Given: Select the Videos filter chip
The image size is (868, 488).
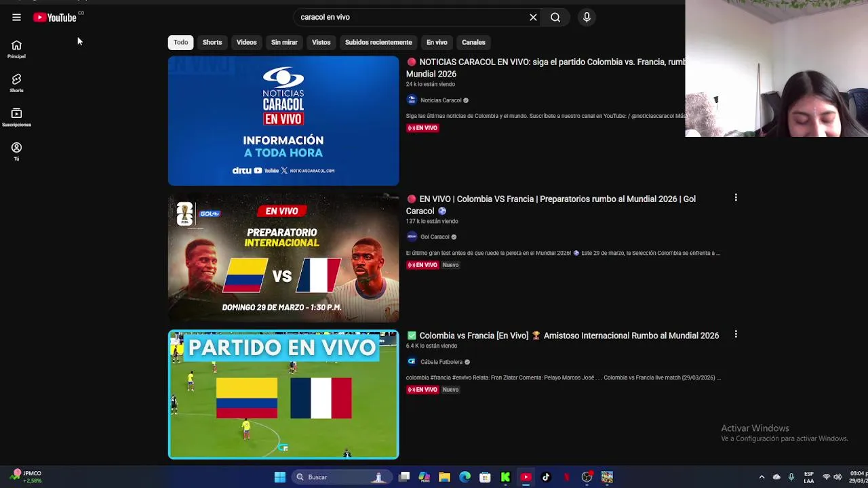Looking at the screenshot, I should pyautogui.click(x=247, y=42).
